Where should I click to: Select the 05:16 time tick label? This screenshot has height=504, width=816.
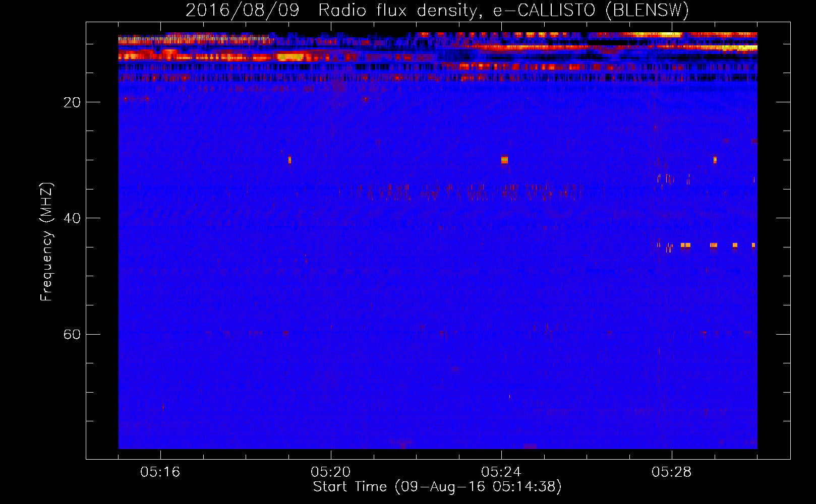point(160,472)
